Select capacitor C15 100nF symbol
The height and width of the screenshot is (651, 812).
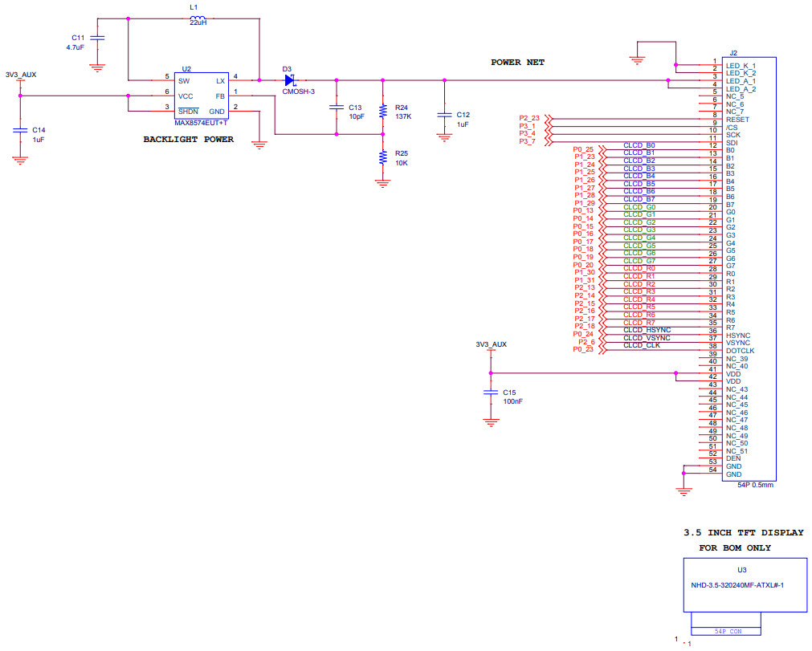coord(491,394)
